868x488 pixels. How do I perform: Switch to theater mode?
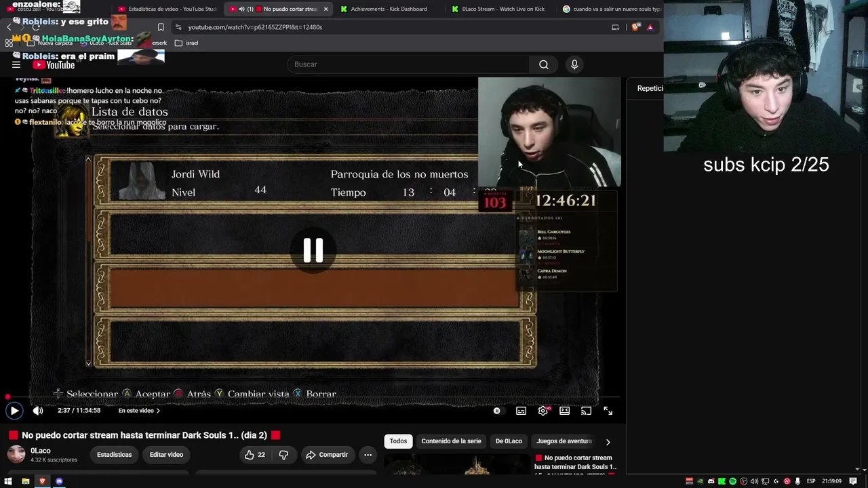tap(564, 411)
